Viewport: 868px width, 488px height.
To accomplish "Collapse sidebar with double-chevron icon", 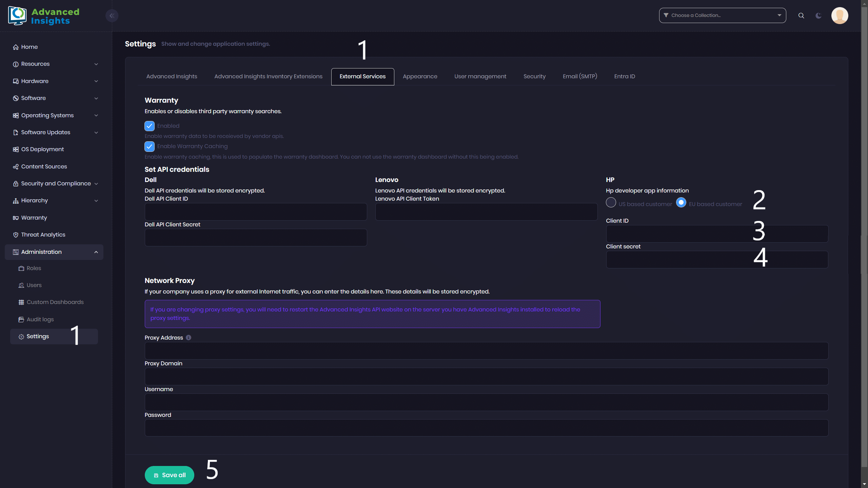I will tap(112, 16).
